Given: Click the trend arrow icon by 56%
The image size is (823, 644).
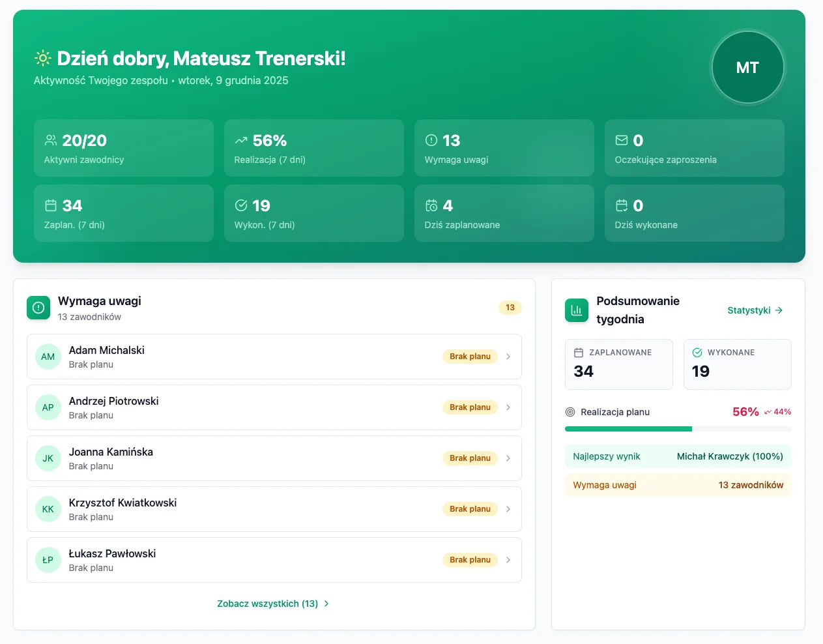Looking at the screenshot, I should (241, 140).
